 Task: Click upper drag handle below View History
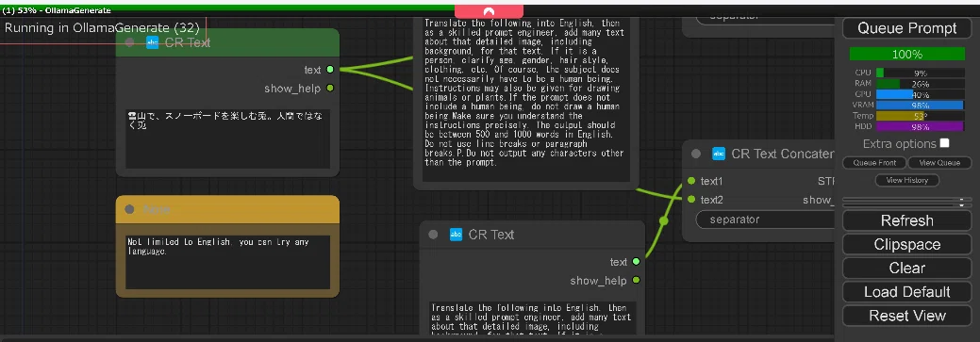click(906, 199)
